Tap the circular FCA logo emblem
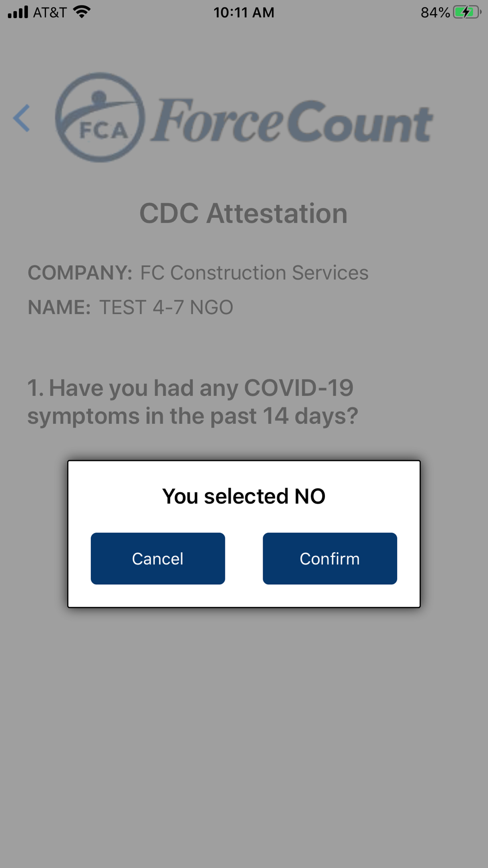This screenshot has height=868, width=488. pyautogui.click(x=100, y=118)
